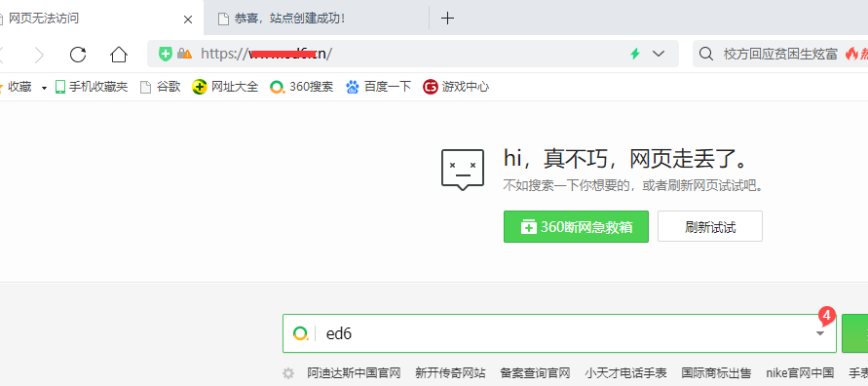Open nike官网中国 link
The height and width of the screenshot is (386, 868).
[800, 372]
